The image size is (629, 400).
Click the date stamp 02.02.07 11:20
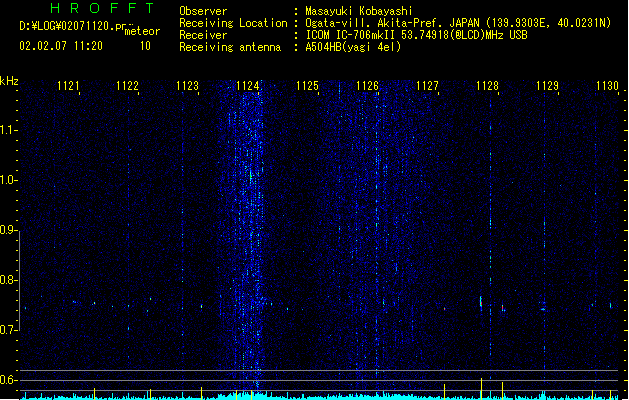click(61, 46)
